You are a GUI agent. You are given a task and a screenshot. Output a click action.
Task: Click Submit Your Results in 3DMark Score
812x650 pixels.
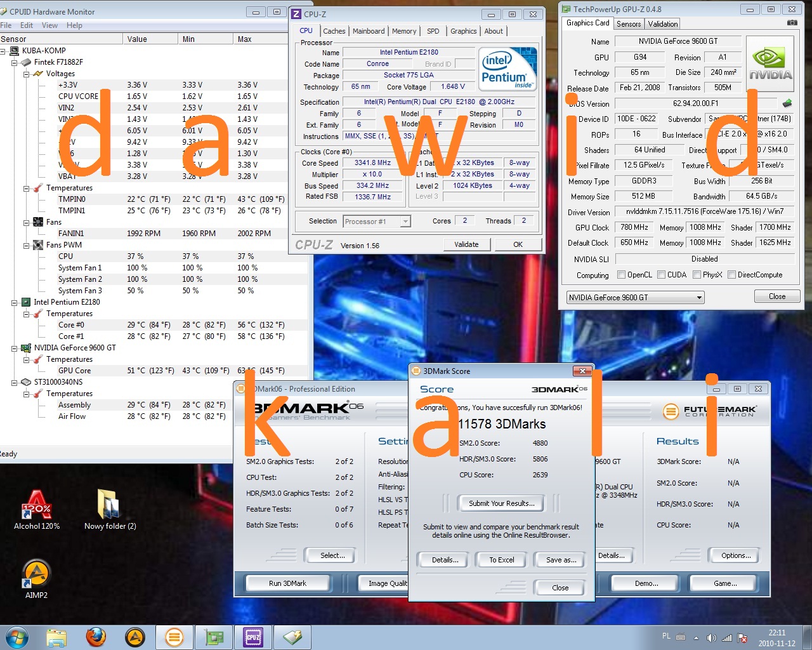[x=502, y=503]
